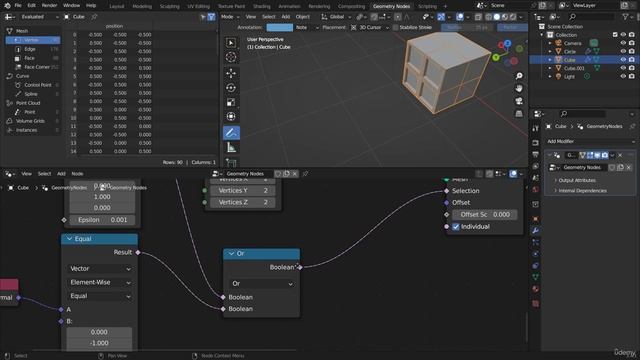Toggle the camera view icon in viewport
The width and height of the screenshot is (640, 360).
tap(519, 101)
